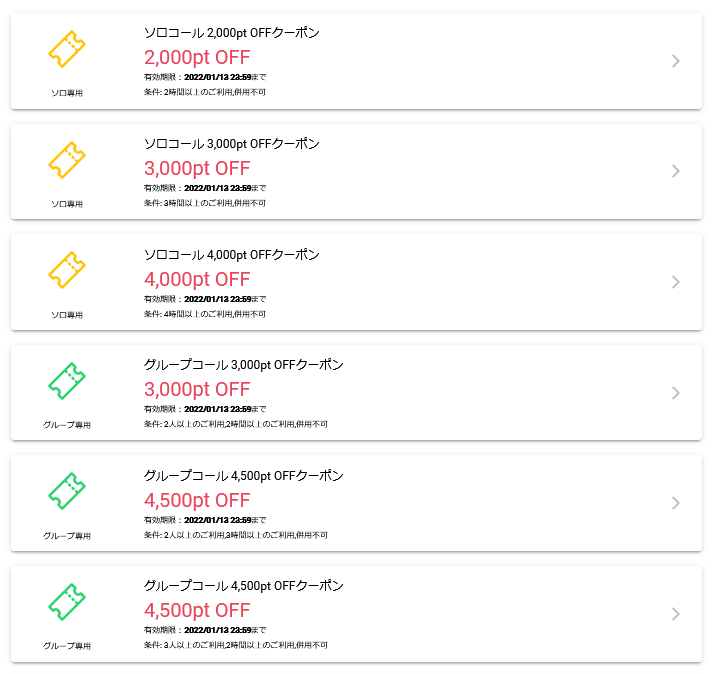713x674 pixels.
Task: Click condition text 2人以上のご利用,3時間以上
Action: coord(235,535)
